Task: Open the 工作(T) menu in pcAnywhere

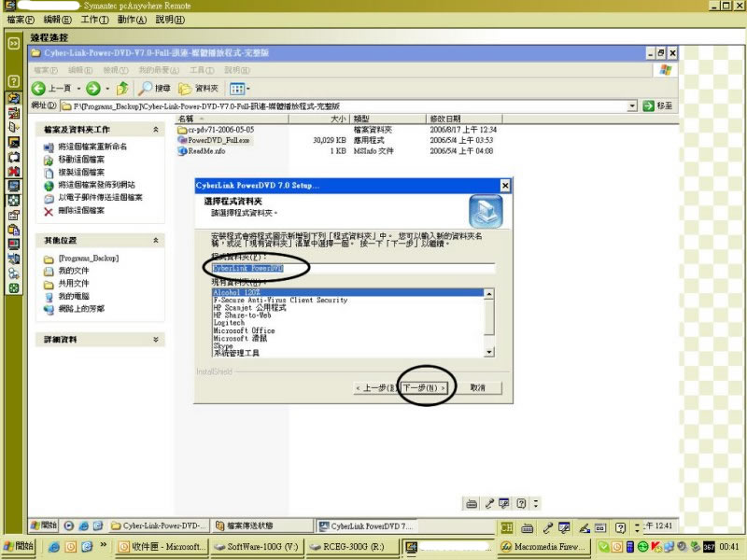Action: [94, 20]
